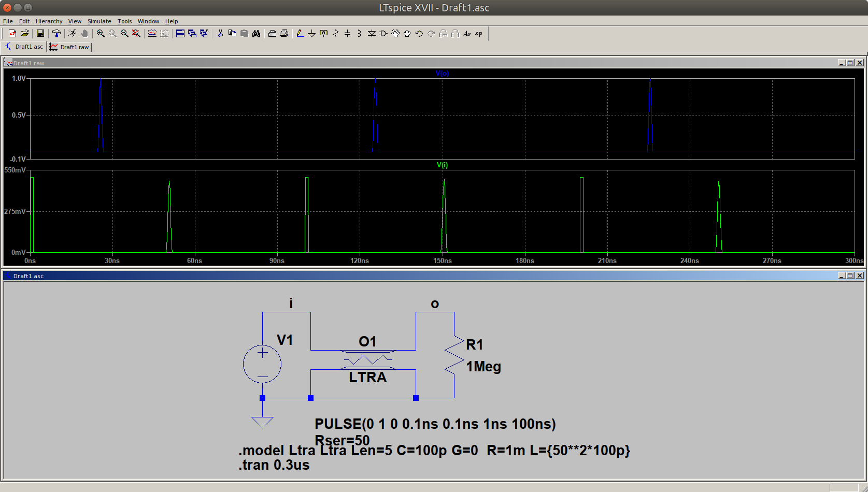This screenshot has height=492, width=868.
Task: Click the Draw Wire pencil tool
Action: click(300, 34)
